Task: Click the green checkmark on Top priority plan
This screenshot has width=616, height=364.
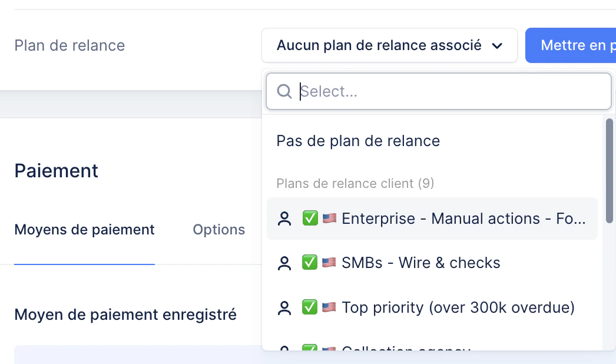Action: click(310, 307)
